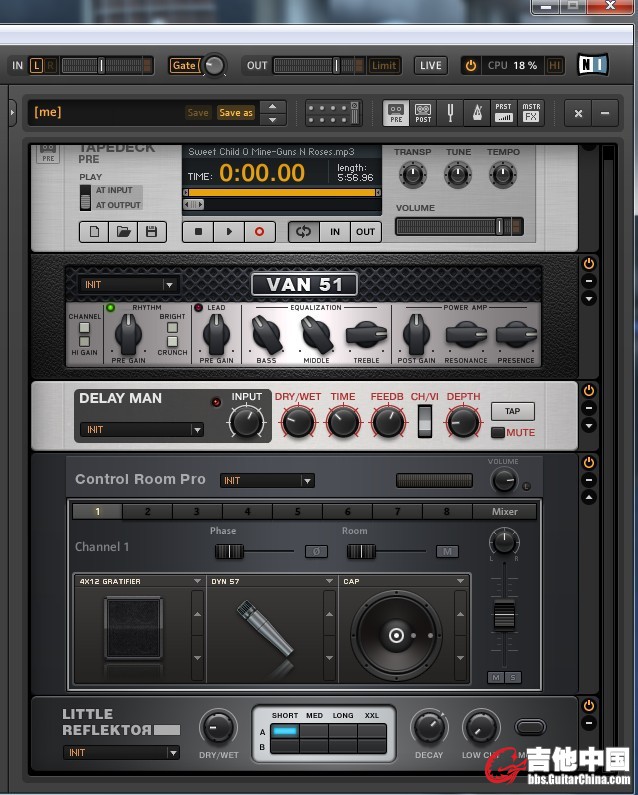Open the DYN 57 microphone dropdown
638x795 pixels.
click(329, 581)
